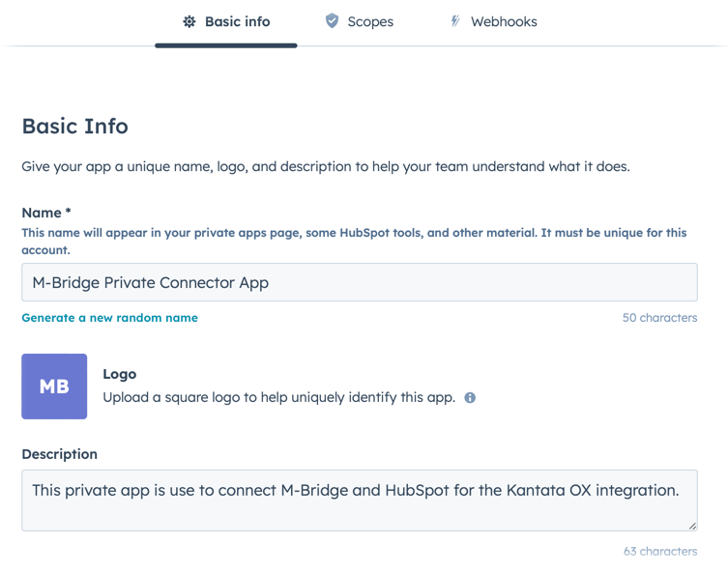Click the 50 characters counter
The width and height of the screenshot is (728, 574).
point(659,318)
